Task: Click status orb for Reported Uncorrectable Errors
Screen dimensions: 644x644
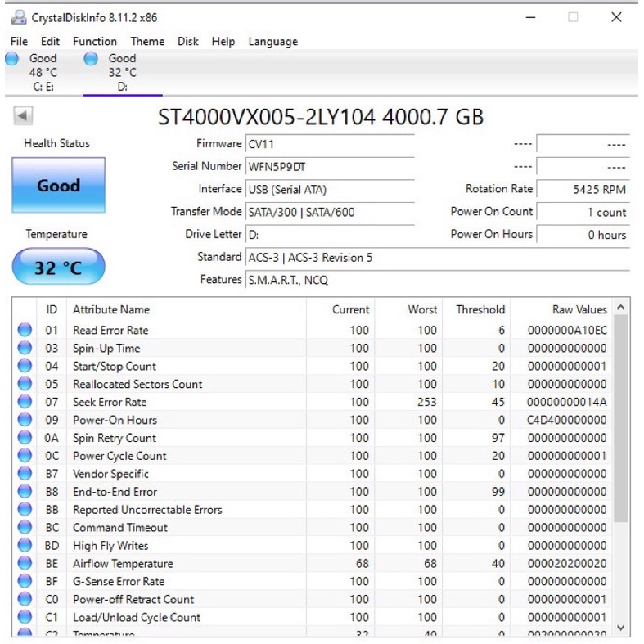Action: pos(25,509)
